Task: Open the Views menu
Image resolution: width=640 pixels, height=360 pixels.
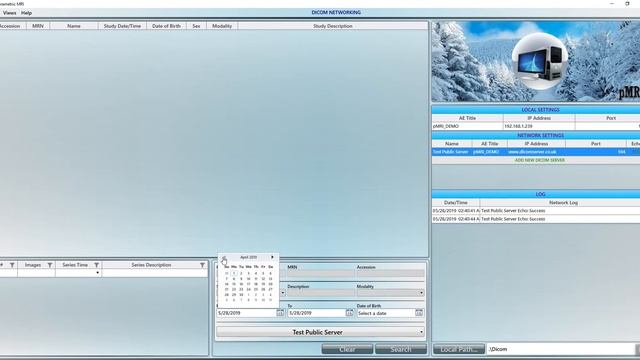Action: pyautogui.click(x=9, y=13)
